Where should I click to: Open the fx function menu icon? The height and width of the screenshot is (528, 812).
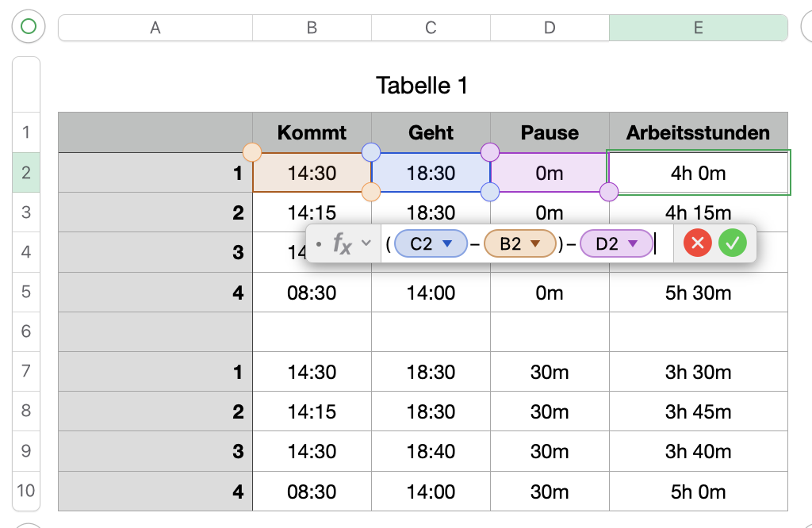tap(342, 244)
